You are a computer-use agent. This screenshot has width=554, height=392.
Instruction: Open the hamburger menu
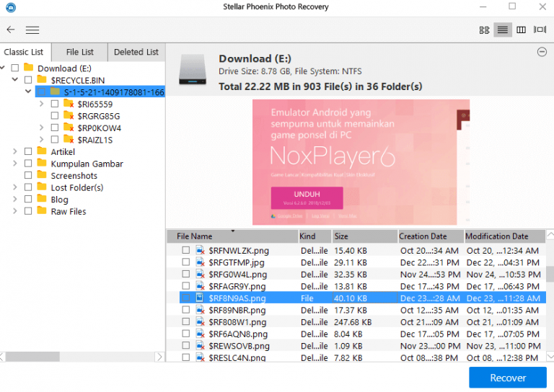[x=32, y=30]
